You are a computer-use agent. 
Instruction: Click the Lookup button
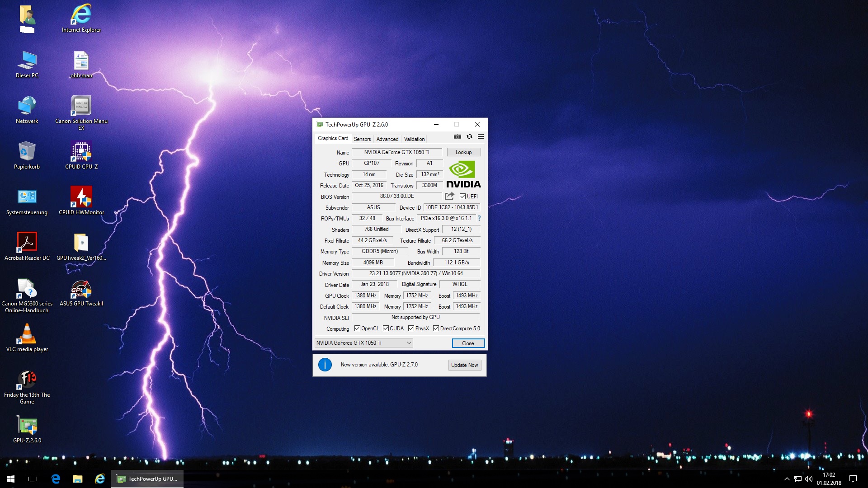(463, 152)
